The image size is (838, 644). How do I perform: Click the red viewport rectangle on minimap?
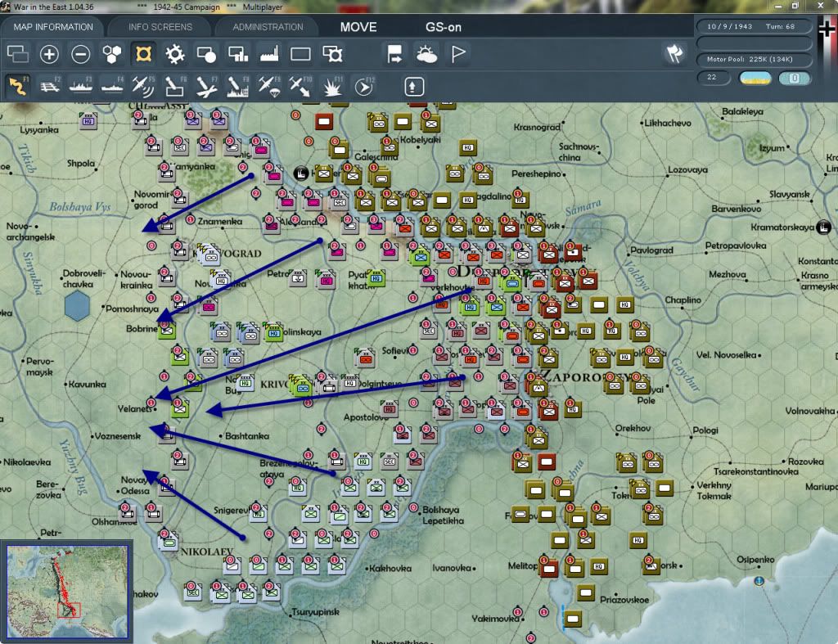click(69, 610)
